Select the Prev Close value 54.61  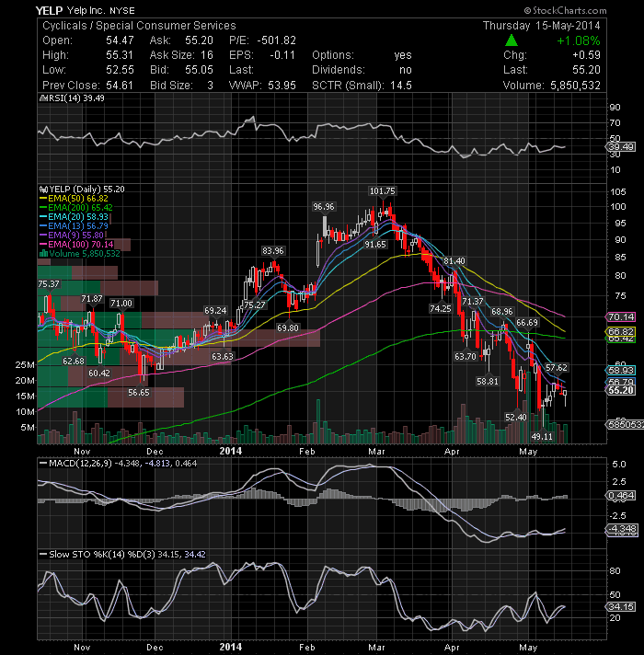(x=120, y=86)
